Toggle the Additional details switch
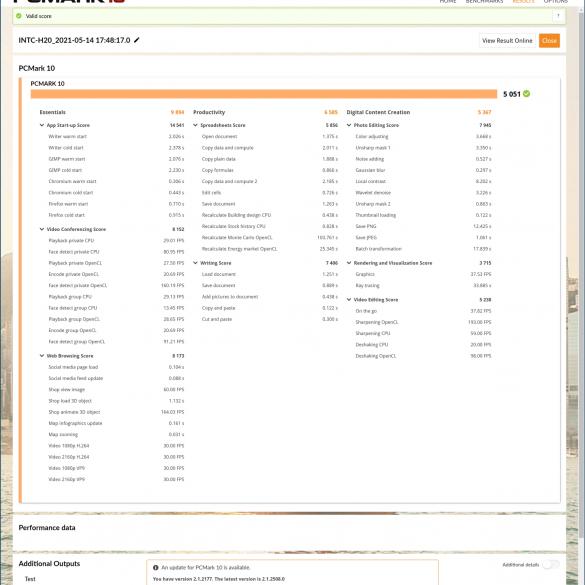The height and width of the screenshot is (585, 585). pyautogui.click(x=551, y=564)
